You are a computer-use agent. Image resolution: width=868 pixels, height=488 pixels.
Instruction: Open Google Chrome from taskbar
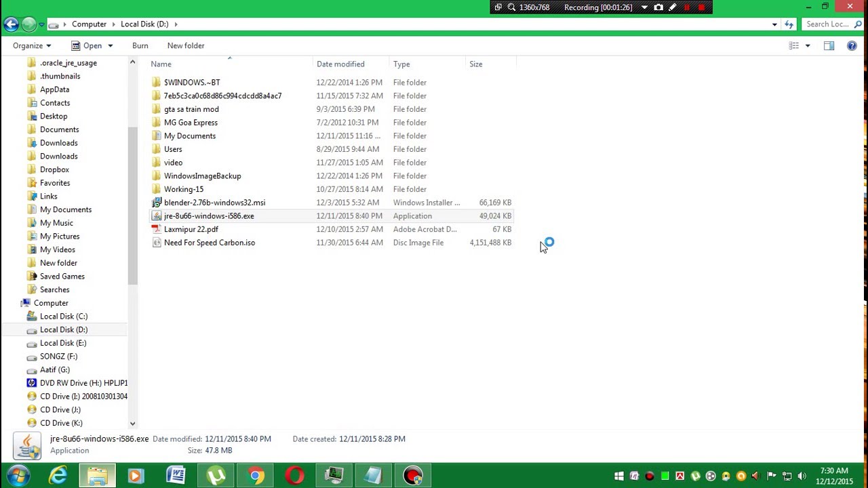[255, 476]
